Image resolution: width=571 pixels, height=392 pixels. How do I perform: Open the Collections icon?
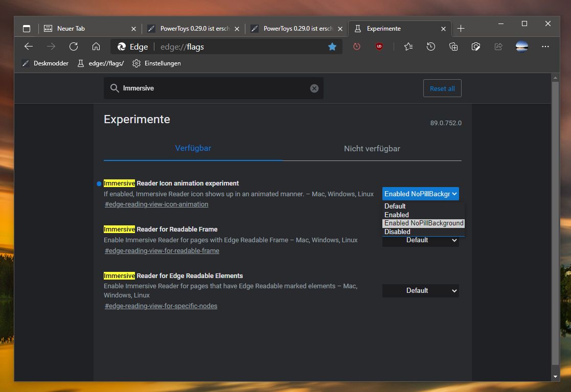[x=453, y=47]
